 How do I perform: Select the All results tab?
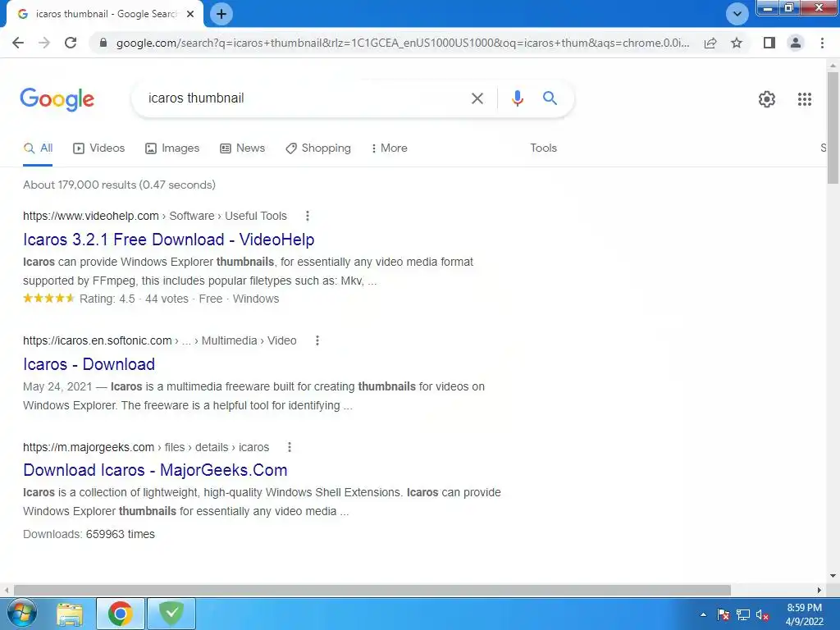pos(38,148)
